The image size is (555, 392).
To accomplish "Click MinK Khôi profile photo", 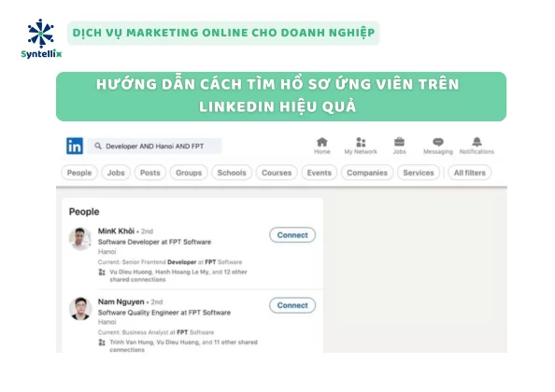I will pos(80,239).
